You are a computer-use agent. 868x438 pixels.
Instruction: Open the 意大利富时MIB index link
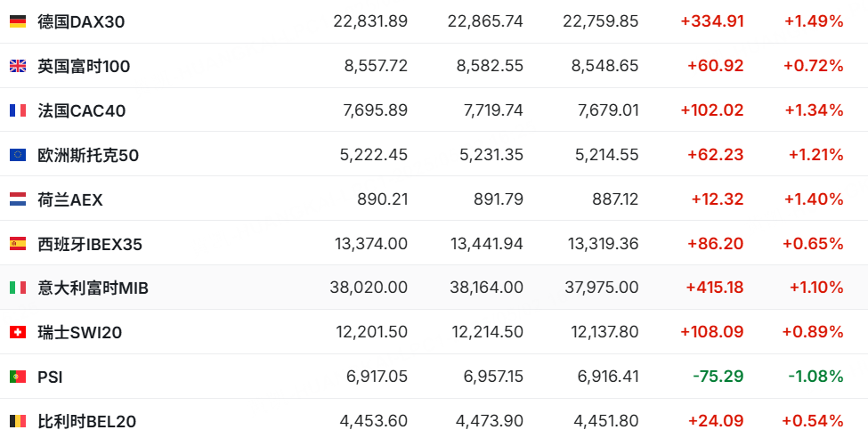coord(93,288)
